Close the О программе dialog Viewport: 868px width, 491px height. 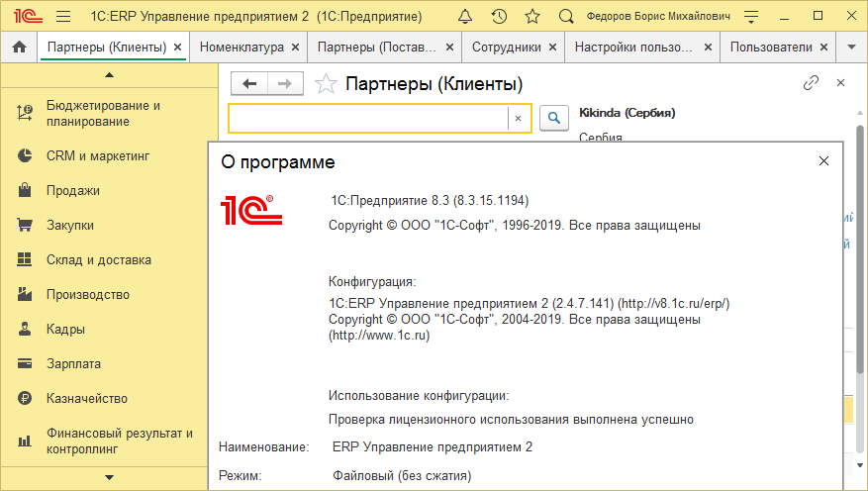click(x=823, y=161)
